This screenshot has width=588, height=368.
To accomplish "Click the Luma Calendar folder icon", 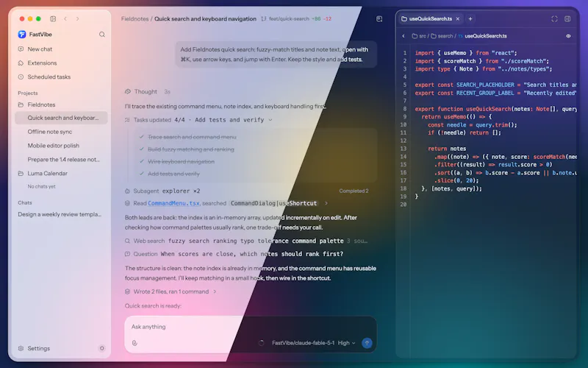I will 21,174.
